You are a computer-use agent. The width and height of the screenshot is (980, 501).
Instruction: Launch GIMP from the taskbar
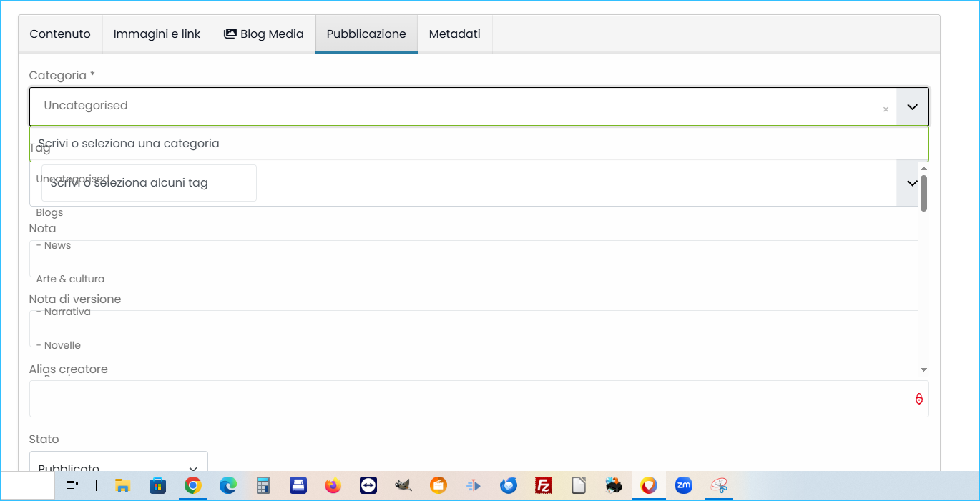point(403,486)
